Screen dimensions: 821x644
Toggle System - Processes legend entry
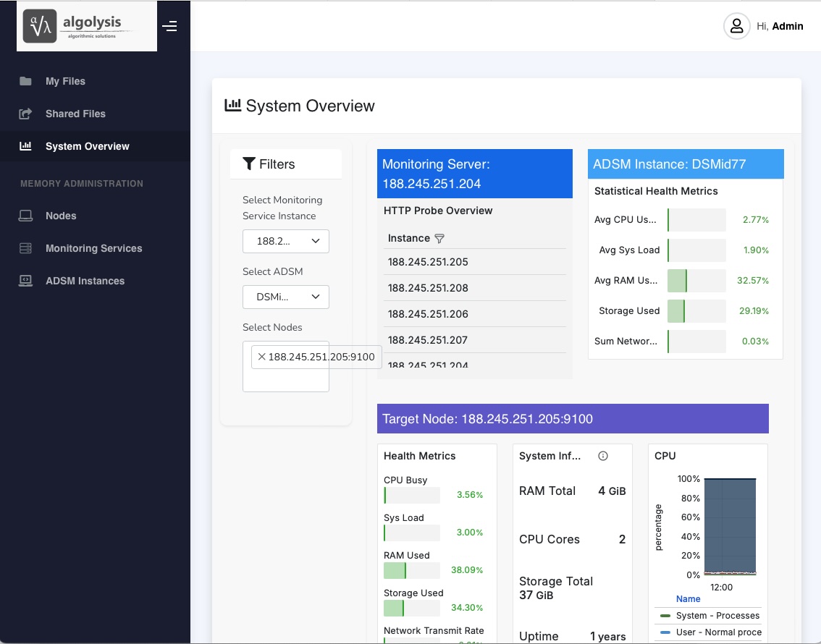[x=717, y=616]
